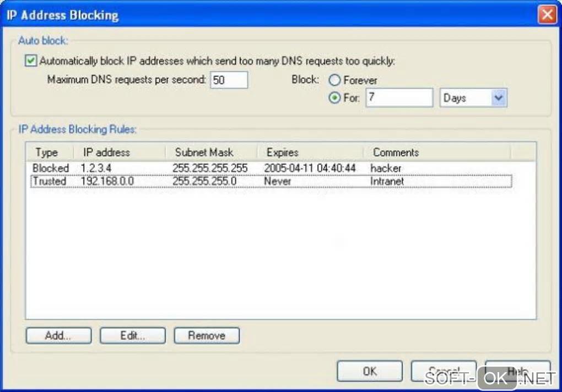Close the IP Address Blocking dialog

547,15
